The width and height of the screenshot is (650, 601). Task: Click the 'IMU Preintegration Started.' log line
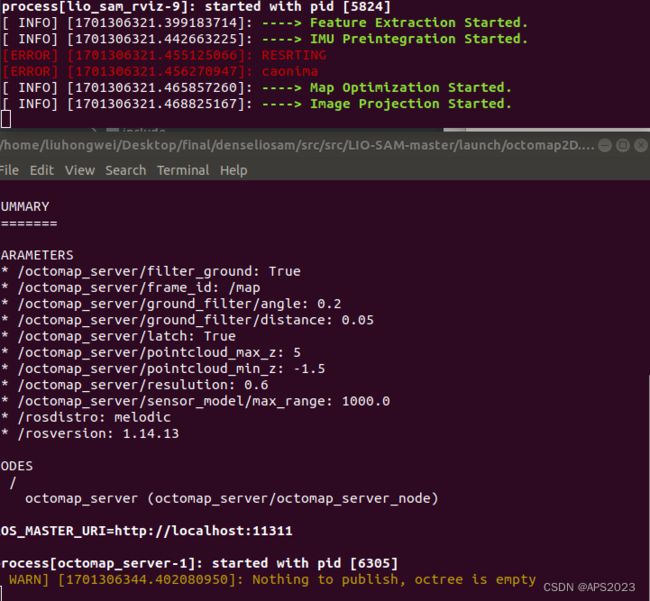tap(265, 39)
